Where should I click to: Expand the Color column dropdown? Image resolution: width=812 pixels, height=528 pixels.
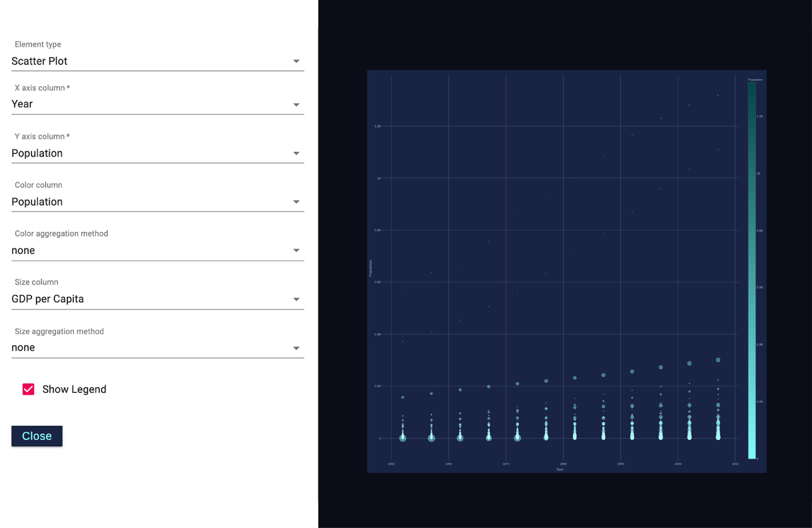[x=158, y=202]
